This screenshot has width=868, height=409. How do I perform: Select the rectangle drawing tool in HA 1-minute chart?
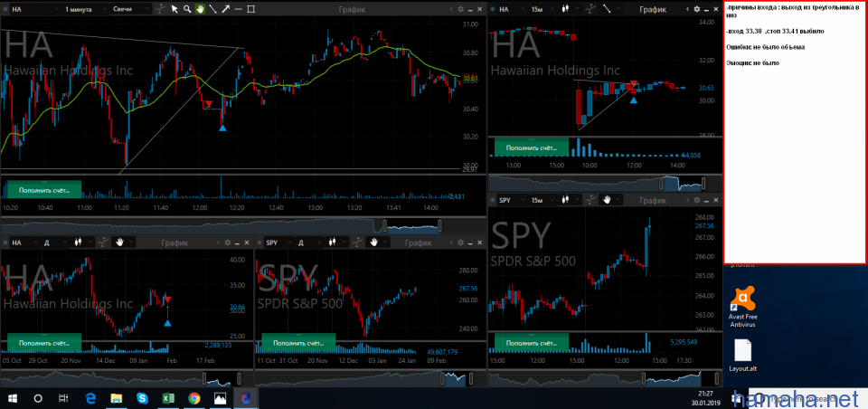pos(250,9)
